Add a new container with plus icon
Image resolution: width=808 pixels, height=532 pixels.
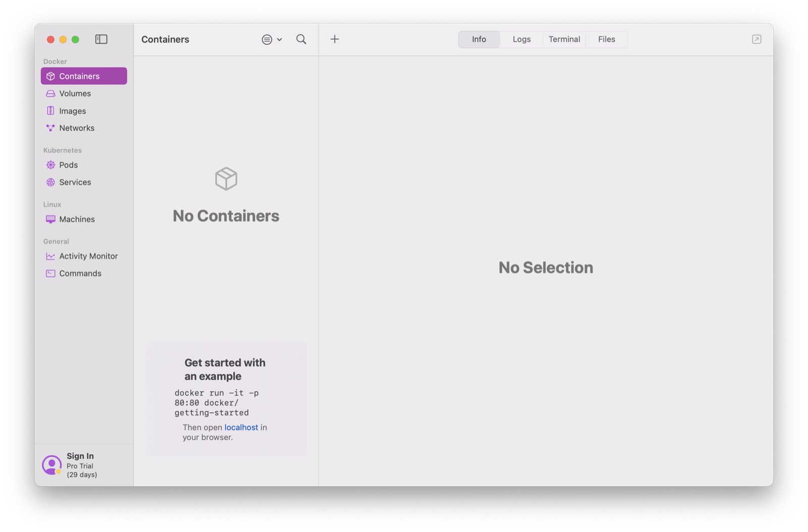tap(335, 39)
